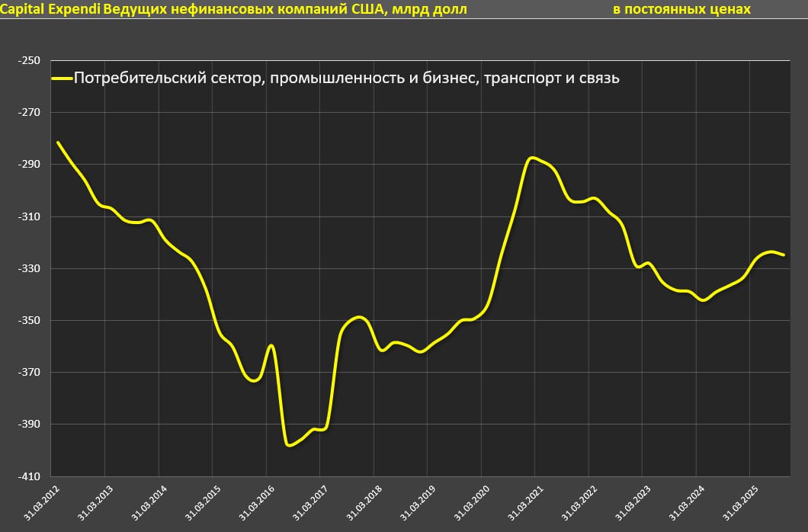Screen dimensions: 808x532
Task: Click the 'в постоянных ценах' subtitle
Action: (681, 9)
